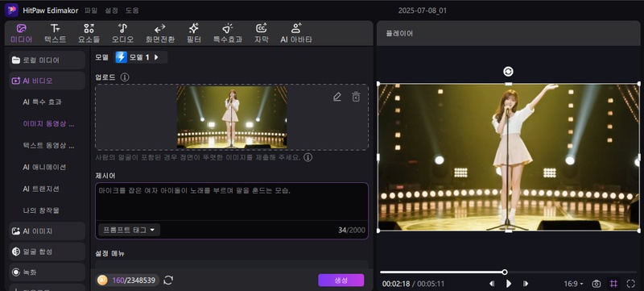Click the rotate handle above preview
Screen dimensions: 644x291
(x=508, y=72)
